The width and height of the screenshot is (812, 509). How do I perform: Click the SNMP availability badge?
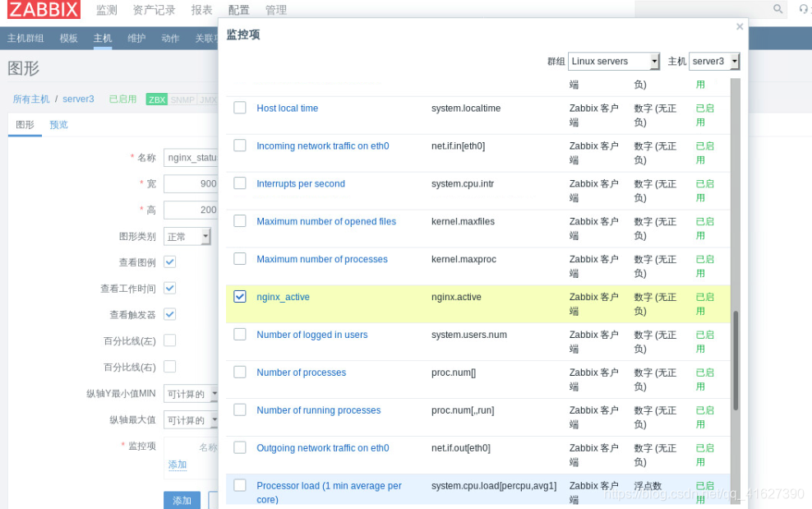pos(182,99)
